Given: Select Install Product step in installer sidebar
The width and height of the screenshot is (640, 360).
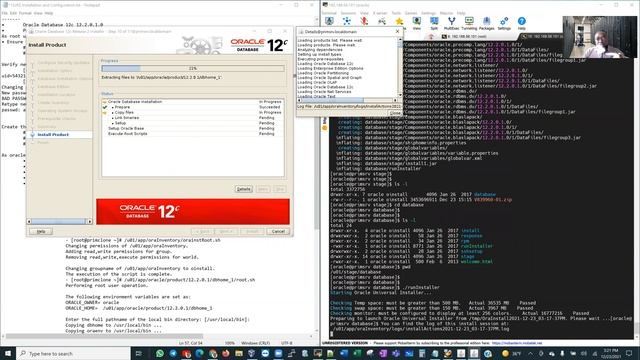Looking at the screenshot, I should (x=53, y=134).
